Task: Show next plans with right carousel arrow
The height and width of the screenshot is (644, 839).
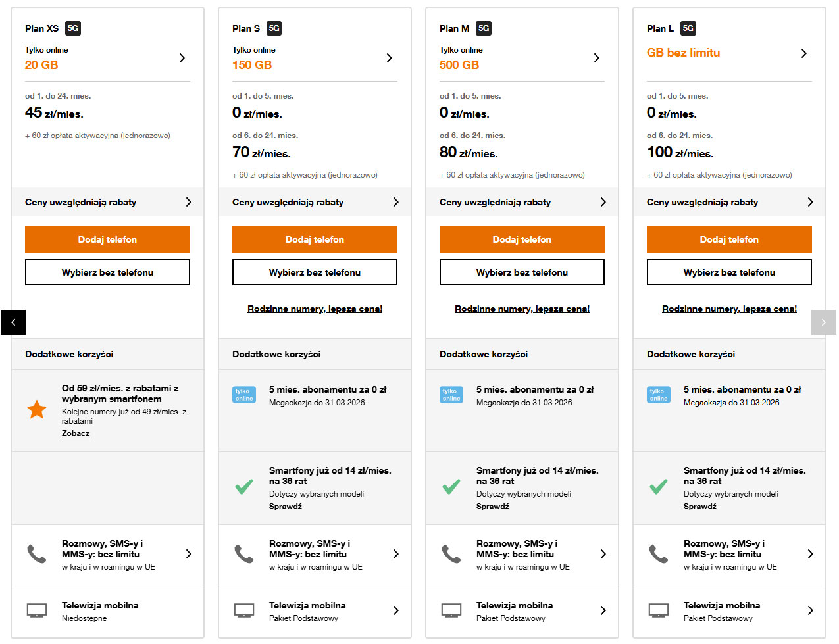Action: pos(823,322)
